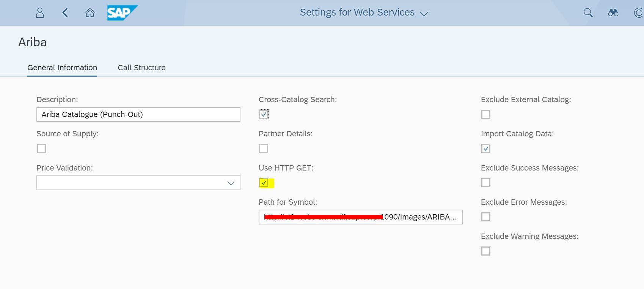Enable the Exclude Error Messages checkbox

[x=486, y=217]
